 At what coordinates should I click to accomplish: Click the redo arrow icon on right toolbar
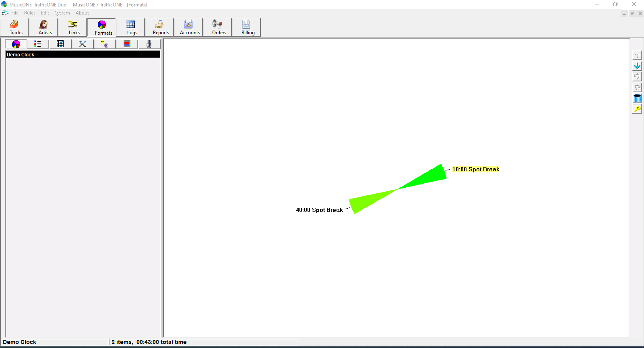[x=637, y=87]
